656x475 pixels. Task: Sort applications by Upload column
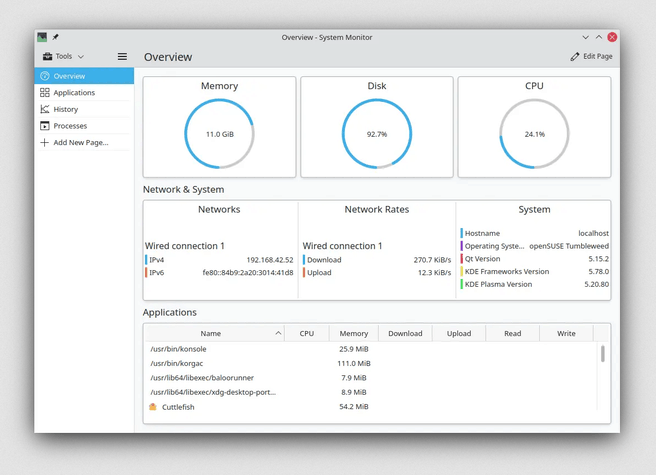pos(459,334)
